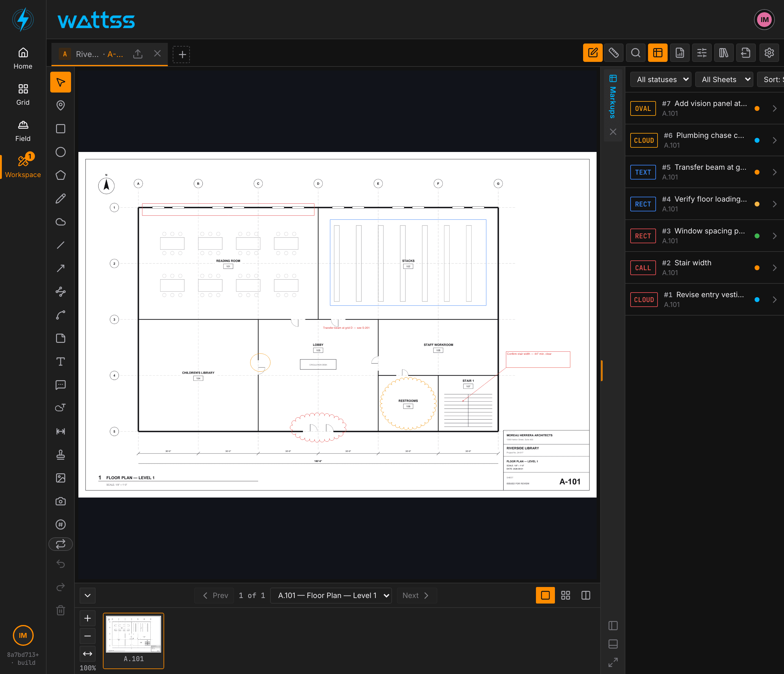Select the comment callout tool
The image size is (784, 674).
click(61, 384)
